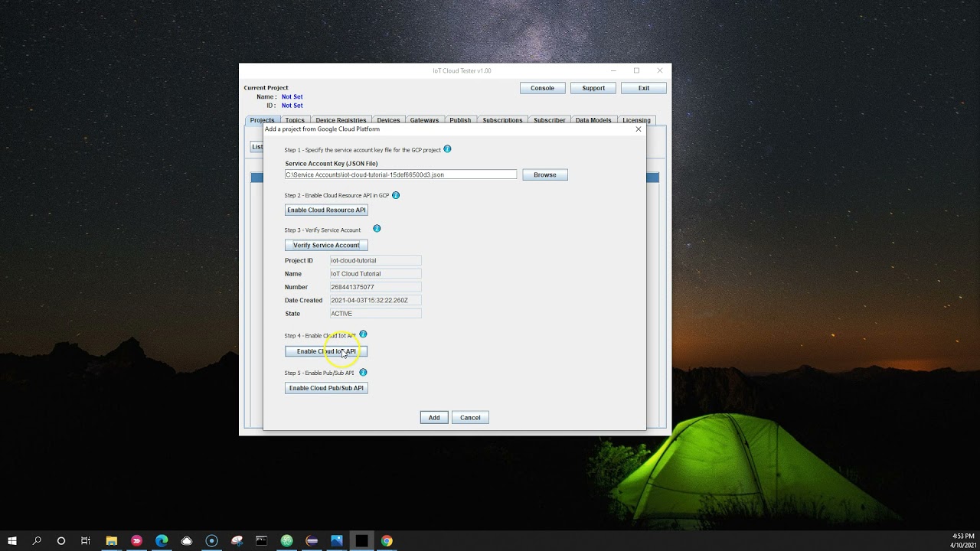Click the Number field 268441375077
Image resolution: width=980 pixels, height=551 pixels.
click(375, 287)
